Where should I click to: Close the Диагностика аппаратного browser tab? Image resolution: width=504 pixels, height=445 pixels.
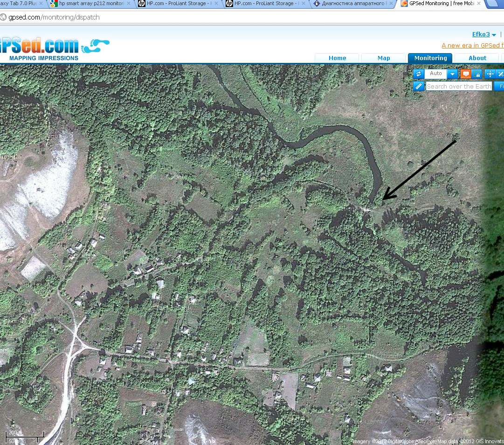click(391, 4)
